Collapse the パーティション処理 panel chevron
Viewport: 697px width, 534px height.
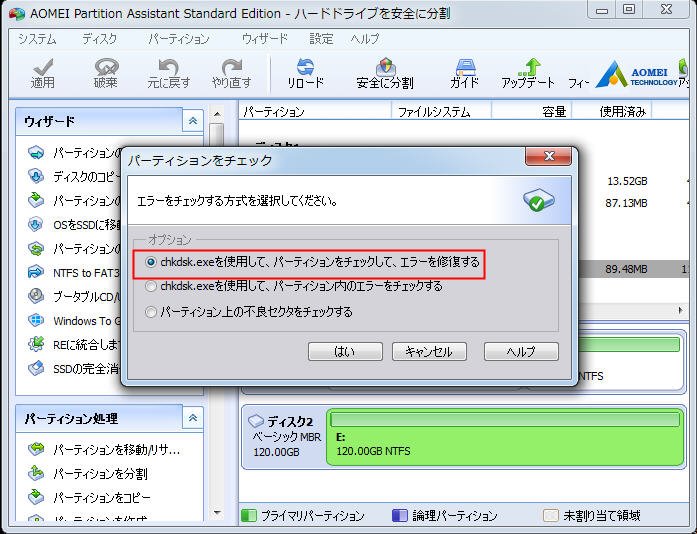[x=193, y=418]
